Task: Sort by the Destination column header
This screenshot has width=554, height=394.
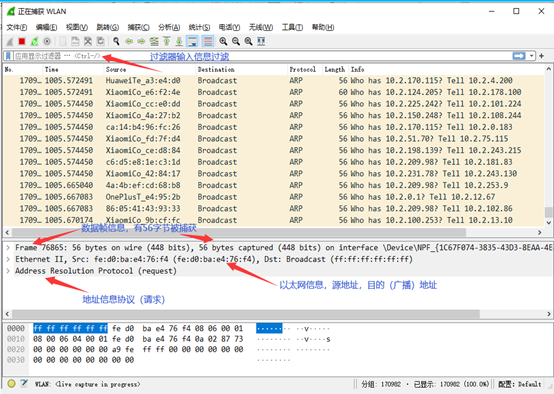Action: click(241, 69)
